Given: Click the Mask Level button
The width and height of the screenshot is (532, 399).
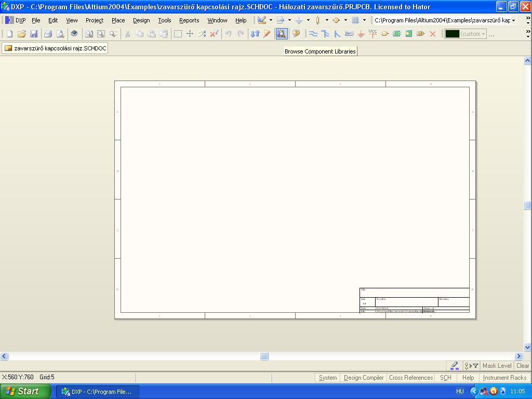Looking at the screenshot, I should 497,366.
